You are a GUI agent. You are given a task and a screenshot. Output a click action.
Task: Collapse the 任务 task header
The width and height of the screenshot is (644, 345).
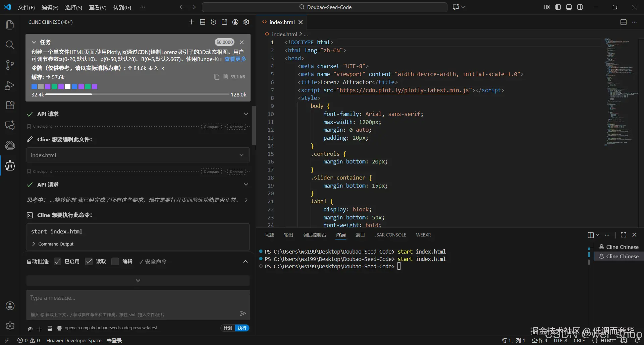34,42
